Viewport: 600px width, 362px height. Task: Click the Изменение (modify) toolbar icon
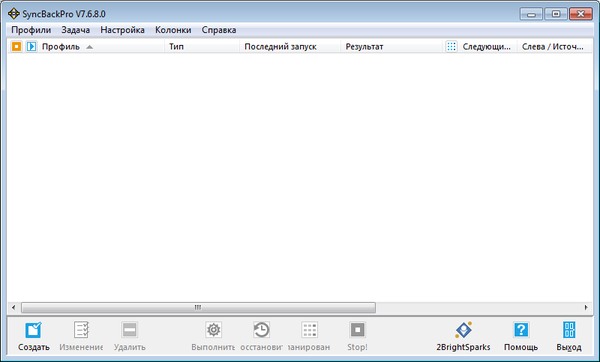point(81,330)
